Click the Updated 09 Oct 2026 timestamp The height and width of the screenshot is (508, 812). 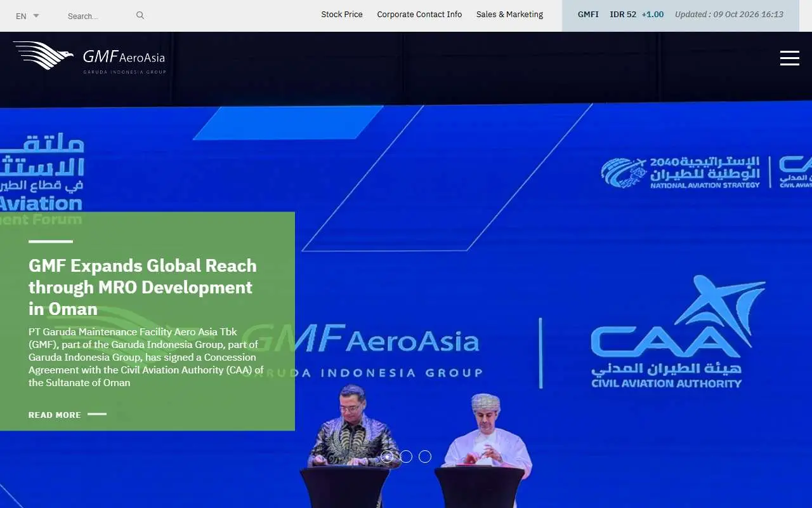(x=729, y=15)
